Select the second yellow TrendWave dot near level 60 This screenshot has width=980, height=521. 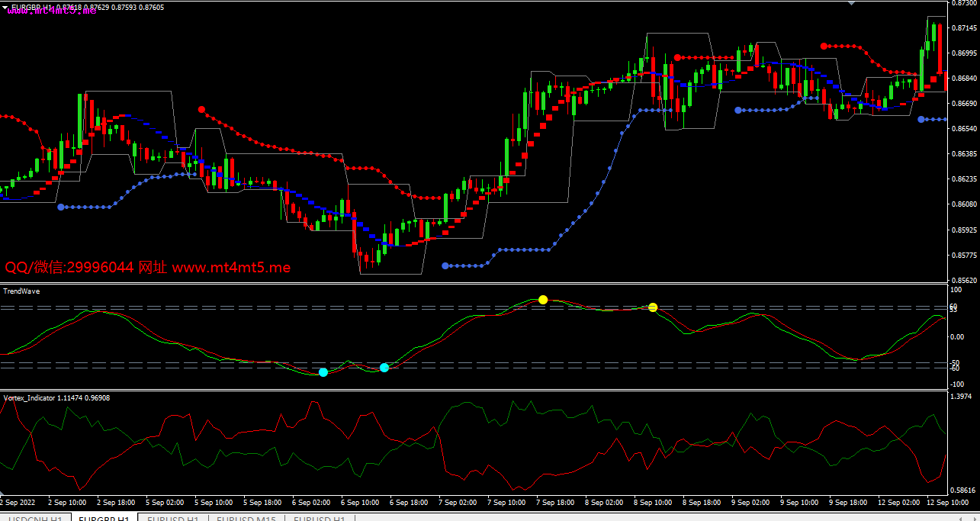tap(653, 307)
